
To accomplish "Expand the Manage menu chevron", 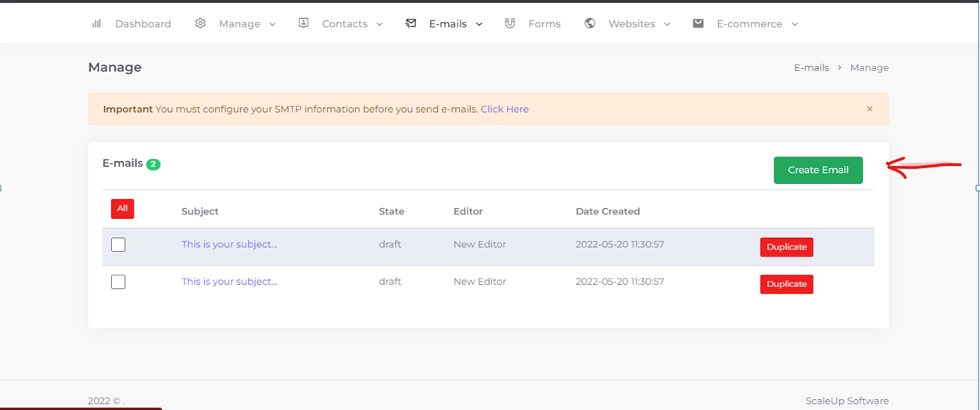I will click(273, 24).
